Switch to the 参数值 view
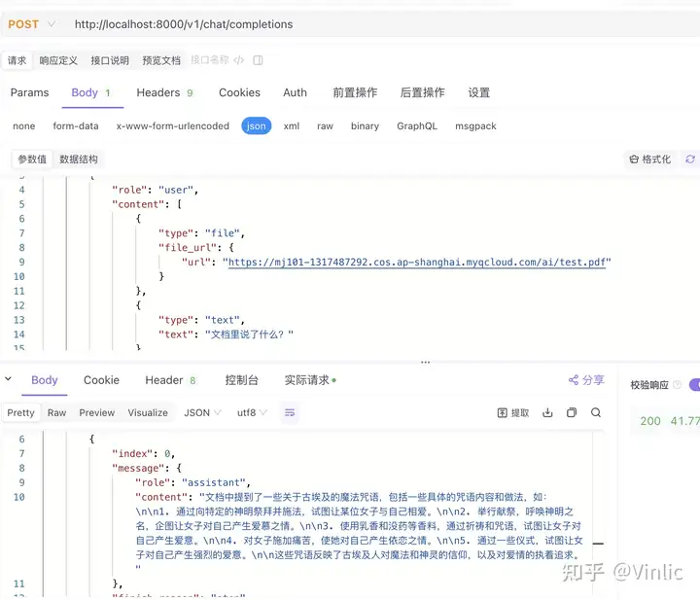The width and height of the screenshot is (700, 600). click(32, 159)
